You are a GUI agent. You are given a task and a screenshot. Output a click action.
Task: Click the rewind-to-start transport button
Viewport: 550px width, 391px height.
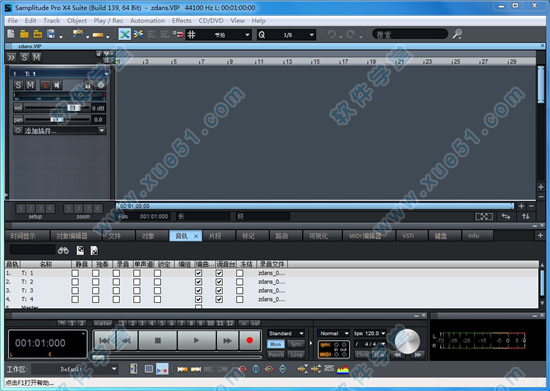click(105, 340)
